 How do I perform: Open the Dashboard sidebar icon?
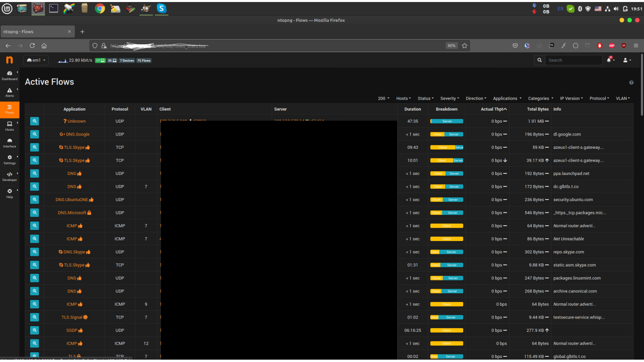pyautogui.click(x=9, y=75)
